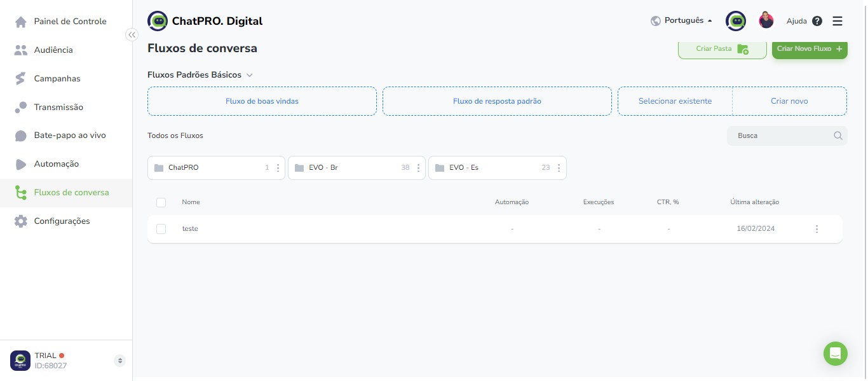868x381 pixels.
Task: Click the Bate-papo ao vivo chat bubble icon
Action: (x=21, y=135)
